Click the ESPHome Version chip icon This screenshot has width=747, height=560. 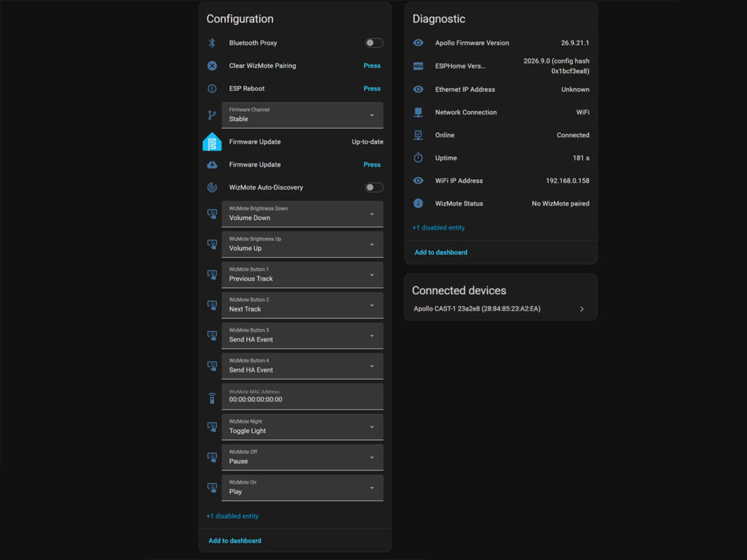[418, 66]
